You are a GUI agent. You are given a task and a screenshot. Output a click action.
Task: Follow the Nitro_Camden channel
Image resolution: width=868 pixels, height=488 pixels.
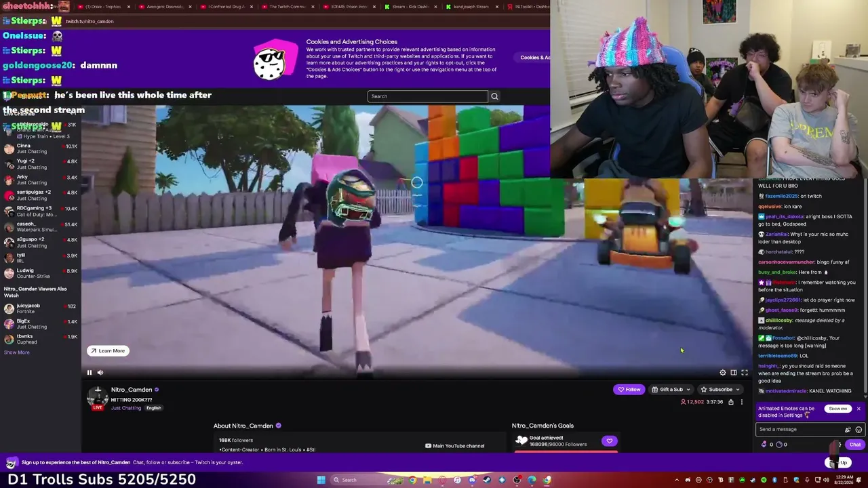pyautogui.click(x=629, y=390)
